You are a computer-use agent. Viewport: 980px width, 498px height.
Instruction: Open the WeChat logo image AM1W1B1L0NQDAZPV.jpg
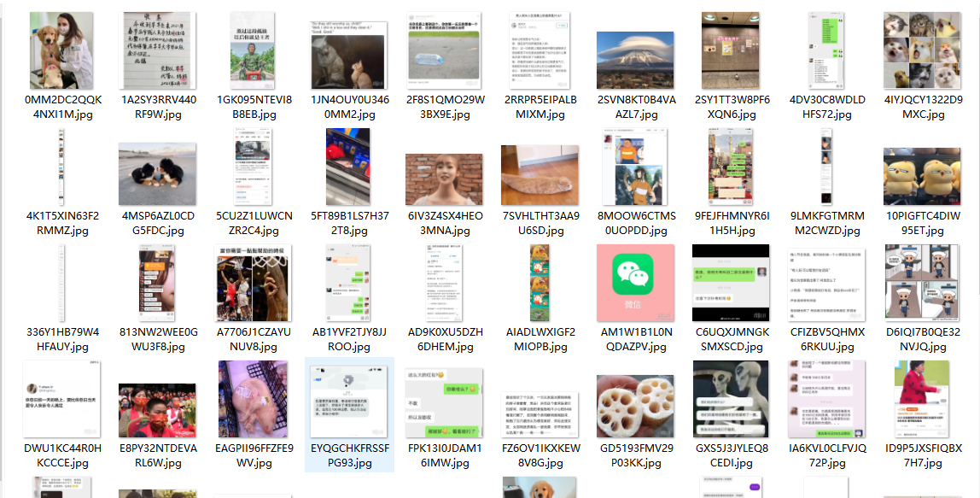(x=636, y=283)
